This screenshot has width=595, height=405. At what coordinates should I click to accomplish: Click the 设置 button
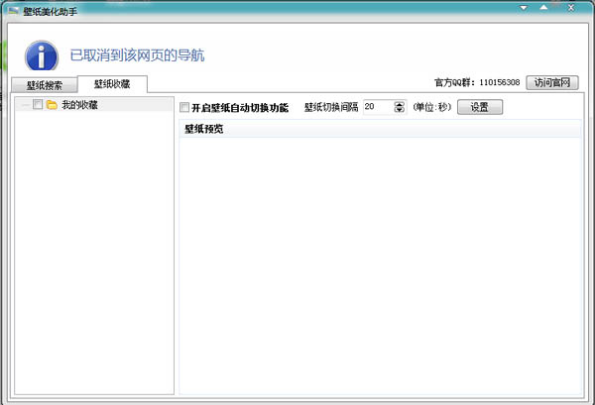click(480, 107)
